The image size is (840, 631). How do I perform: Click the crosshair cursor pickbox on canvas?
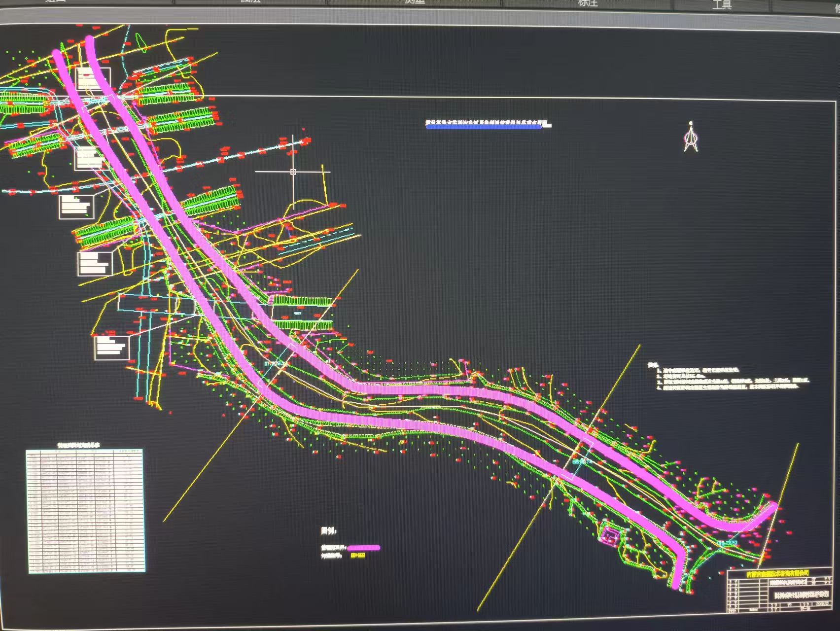coord(293,172)
